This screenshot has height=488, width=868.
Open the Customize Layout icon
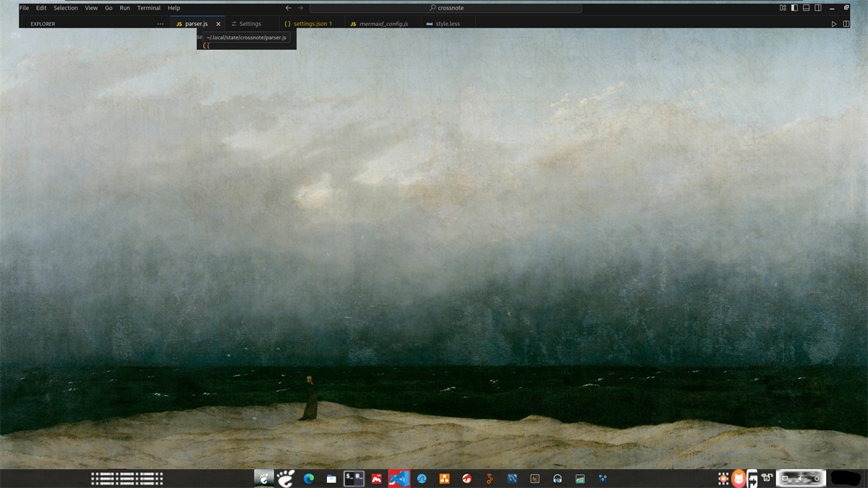click(x=783, y=8)
